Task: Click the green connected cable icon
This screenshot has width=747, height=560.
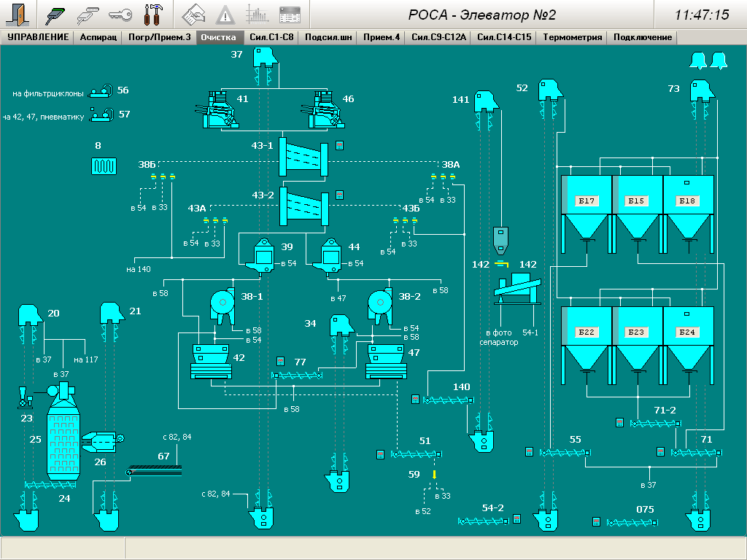Action: coord(55,14)
